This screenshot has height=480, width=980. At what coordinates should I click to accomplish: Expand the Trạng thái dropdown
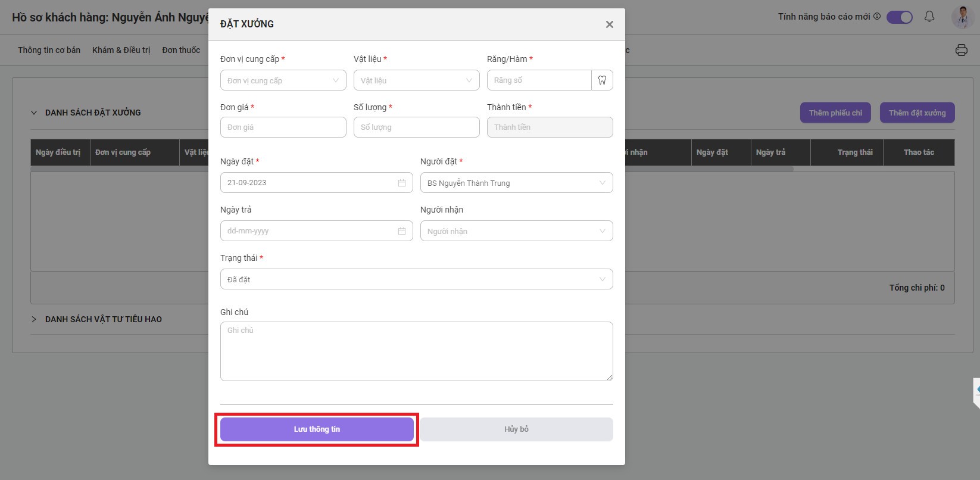point(416,279)
